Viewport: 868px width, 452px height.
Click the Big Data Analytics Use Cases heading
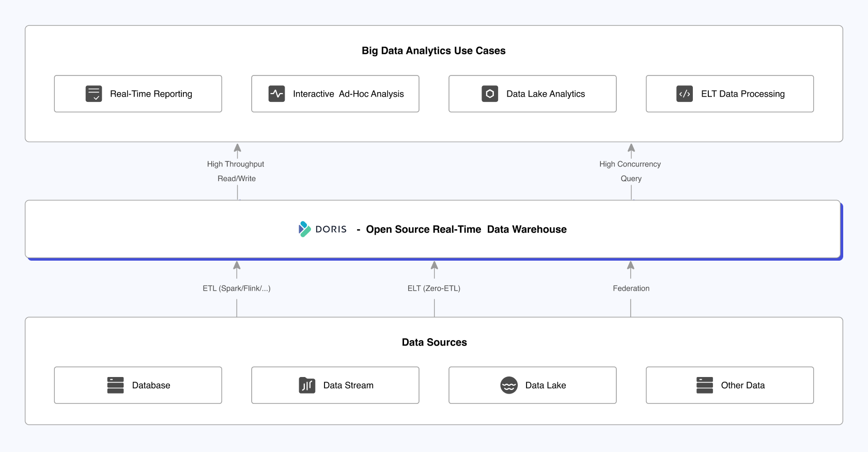(433, 51)
